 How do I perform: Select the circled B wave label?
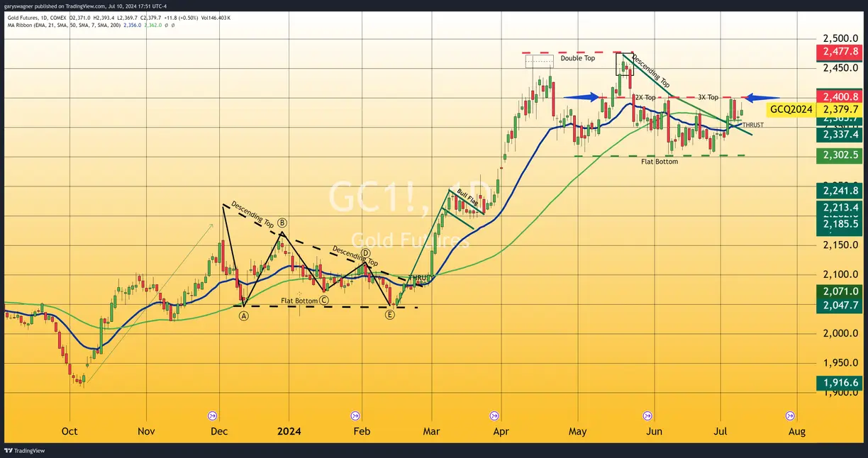tap(282, 223)
